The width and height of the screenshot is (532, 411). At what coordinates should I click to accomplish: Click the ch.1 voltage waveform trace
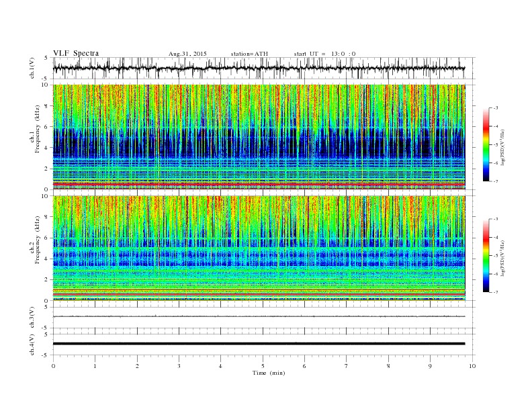pos(259,68)
